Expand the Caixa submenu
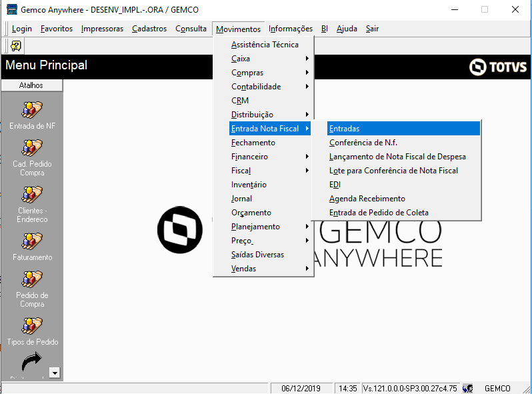 click(x=270, y=59)
